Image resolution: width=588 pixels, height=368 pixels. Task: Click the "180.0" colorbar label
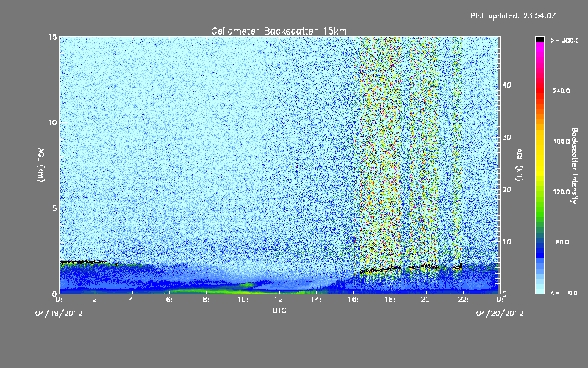click(562, 141)
